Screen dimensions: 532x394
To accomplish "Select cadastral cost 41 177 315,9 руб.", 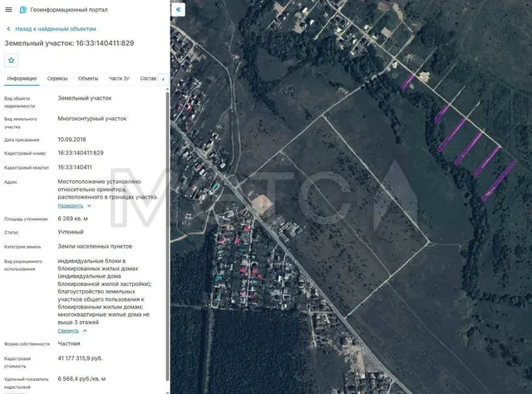I will click(x=80, y=358).
